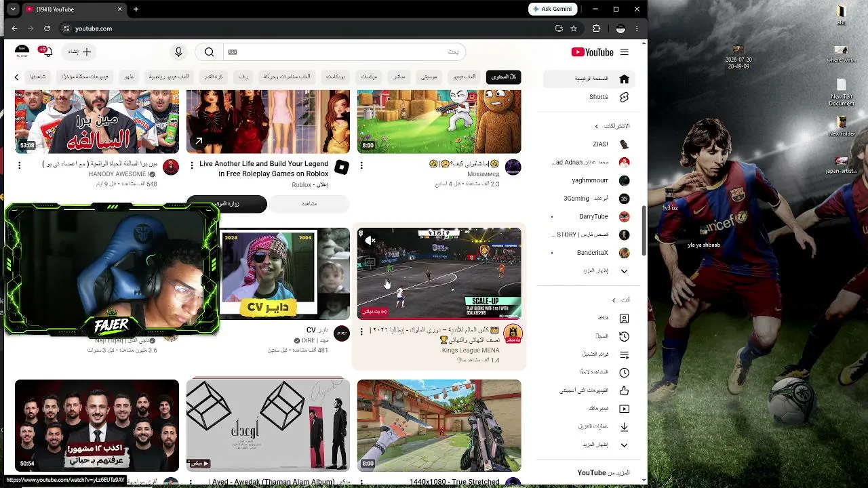Click the YouTube search input field
The height and width of the screenshot is (488, 868).
point(346,52)
